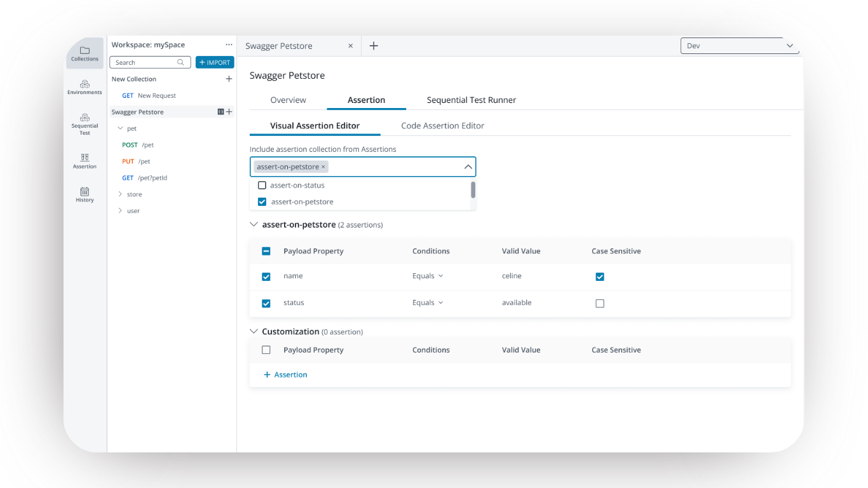
Task: Toggle the Customization table header checkbox
Action: pyautogui.click(x=266, y=350)
